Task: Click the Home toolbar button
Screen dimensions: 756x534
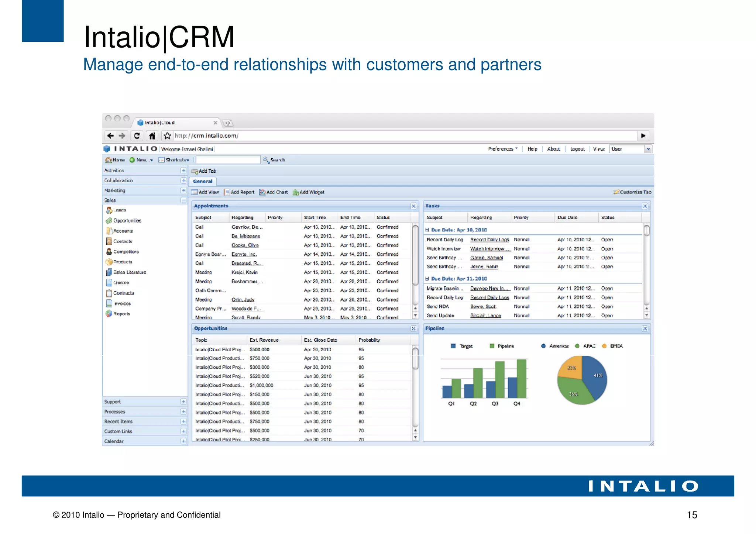Action: (115, 160)
